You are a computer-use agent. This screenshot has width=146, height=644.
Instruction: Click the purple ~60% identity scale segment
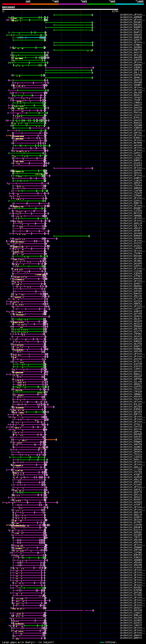click(73, 4)
